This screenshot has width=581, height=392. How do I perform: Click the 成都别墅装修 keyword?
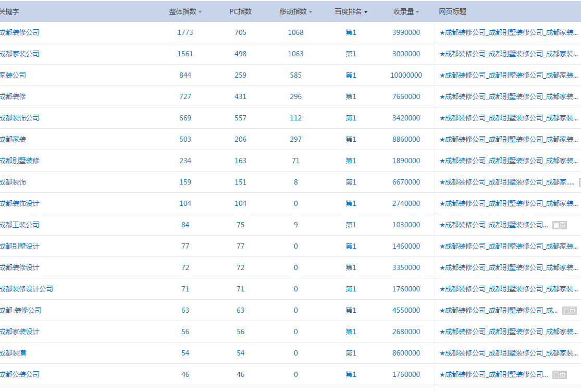pyautogui.click(x=19, y=161)
